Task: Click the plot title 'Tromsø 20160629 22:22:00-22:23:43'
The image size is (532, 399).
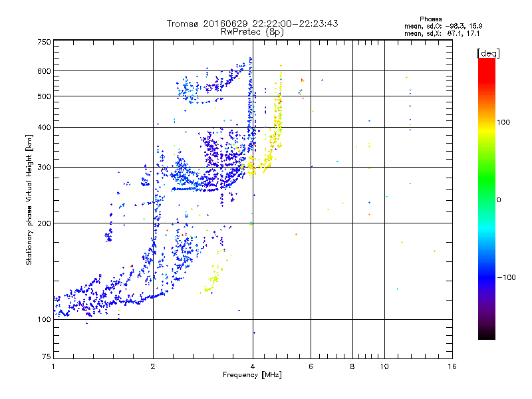Action: (x=253, y=23)
